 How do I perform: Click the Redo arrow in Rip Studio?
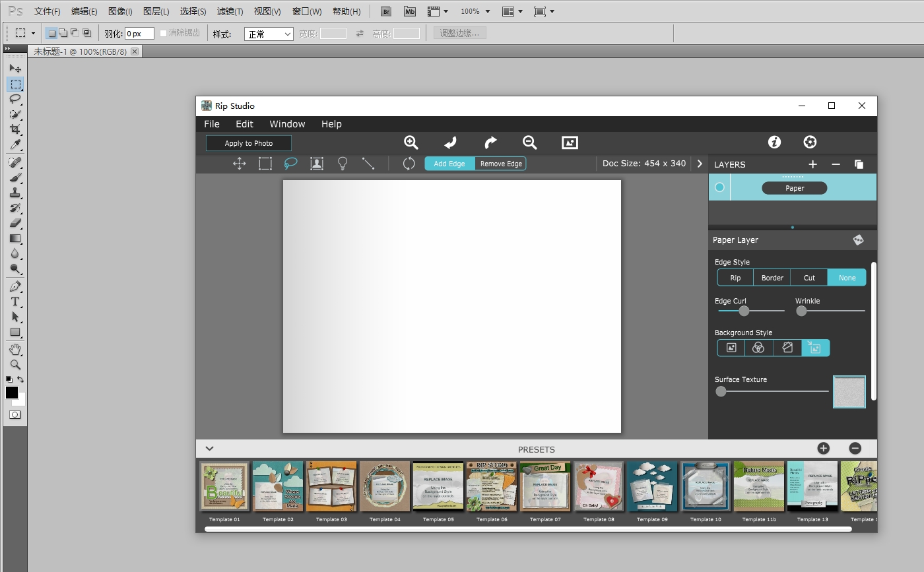[490, 143]
